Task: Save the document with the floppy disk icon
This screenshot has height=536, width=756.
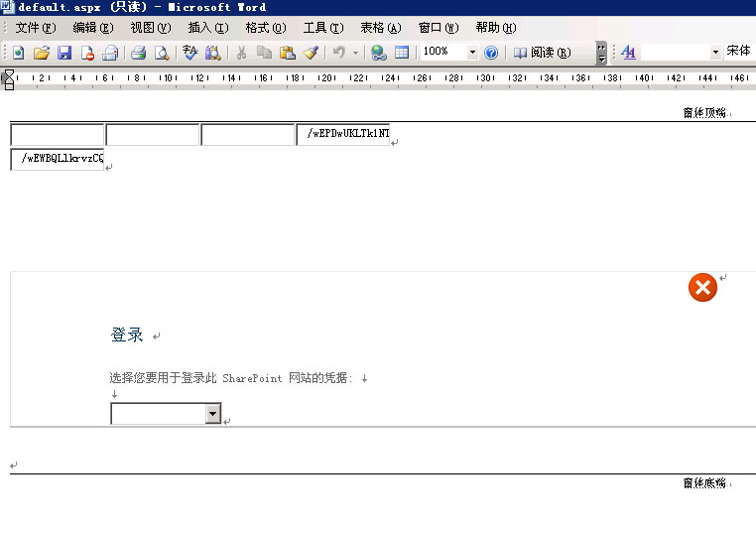Action: point(64,52)
